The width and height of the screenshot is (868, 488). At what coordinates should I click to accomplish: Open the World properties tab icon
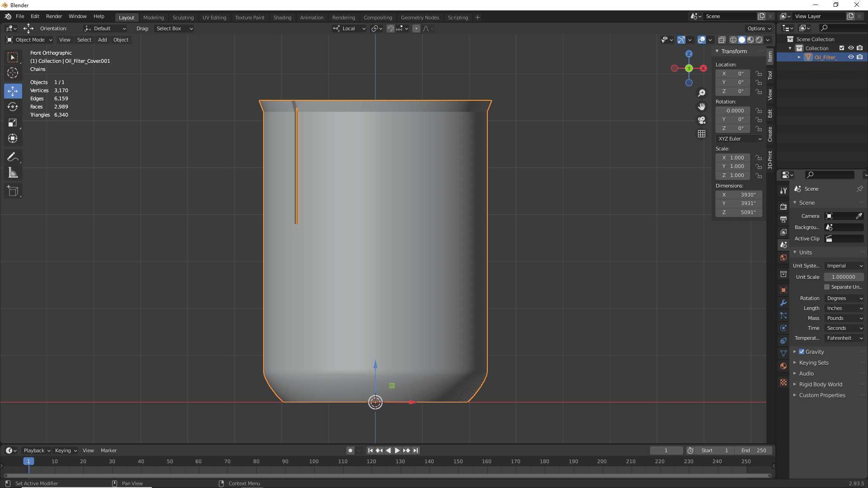point(783,258)
